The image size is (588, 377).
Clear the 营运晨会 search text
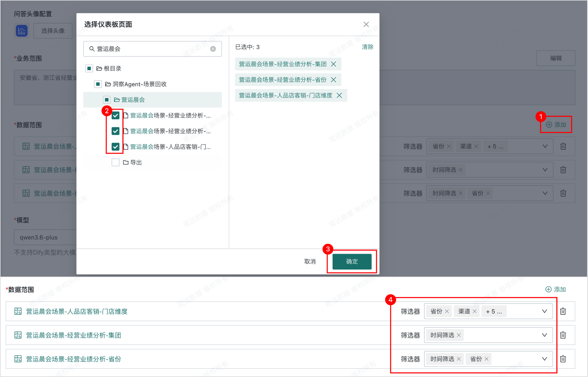pos(213,49)
